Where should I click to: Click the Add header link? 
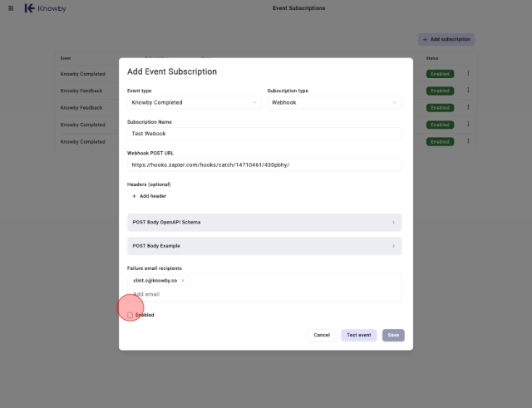click(150, 196)
